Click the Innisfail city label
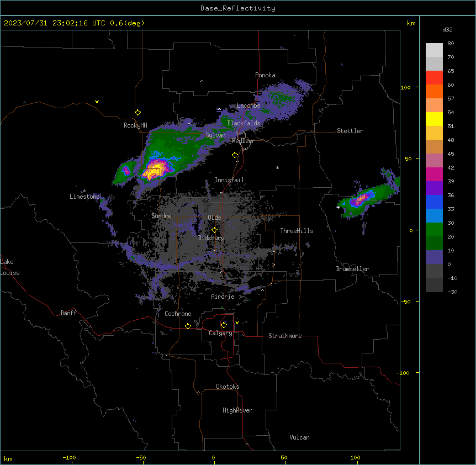The width and height of the screenshot is (476, 465). (229, 180)
